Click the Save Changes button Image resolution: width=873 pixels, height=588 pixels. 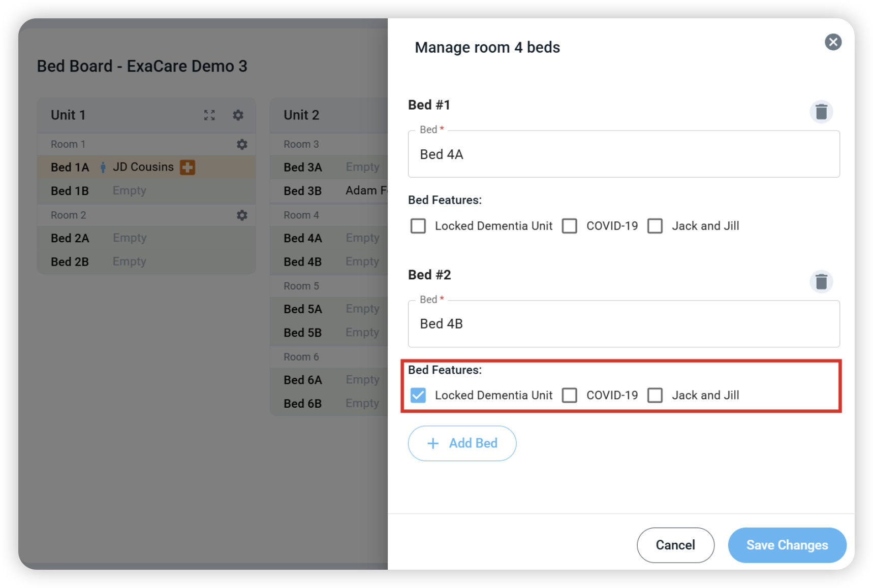coord(787,545)
